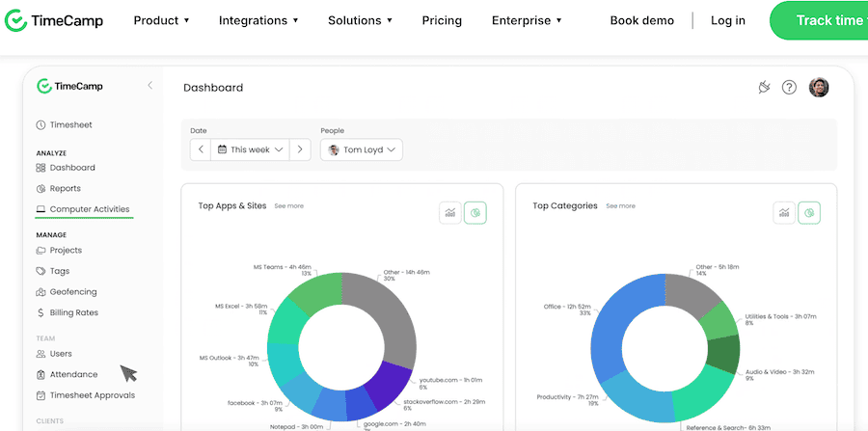This screenshot has height=431, width=868.
Task: Click the calendar-check icon beside Timesheet Approvals
Action: click(41, 395)
